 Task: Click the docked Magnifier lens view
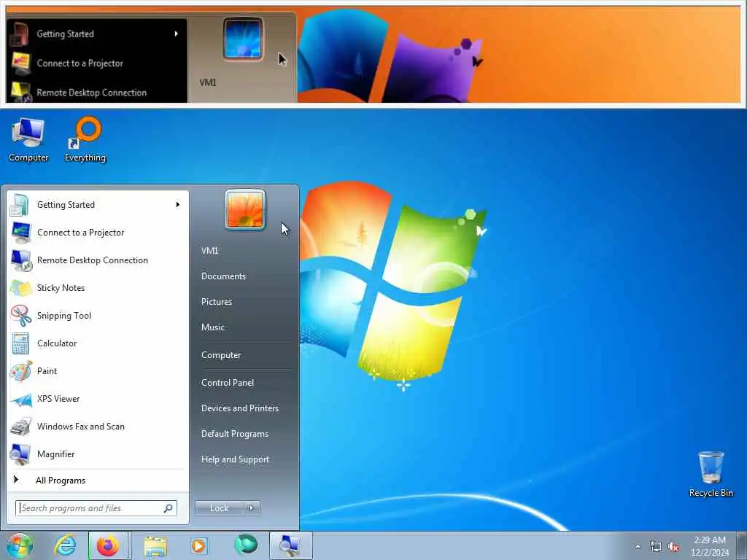tap(373, 54)
